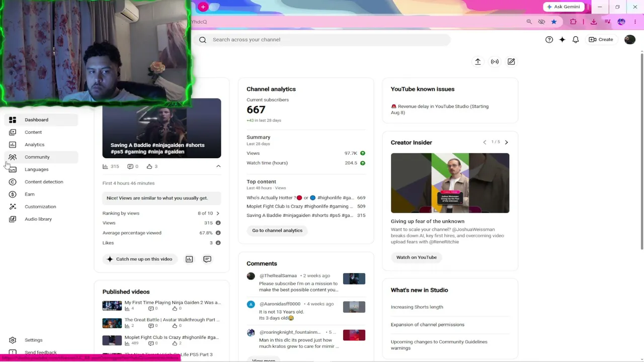Play the Creator Insider video thumbnail

click(x=450, y=183)
